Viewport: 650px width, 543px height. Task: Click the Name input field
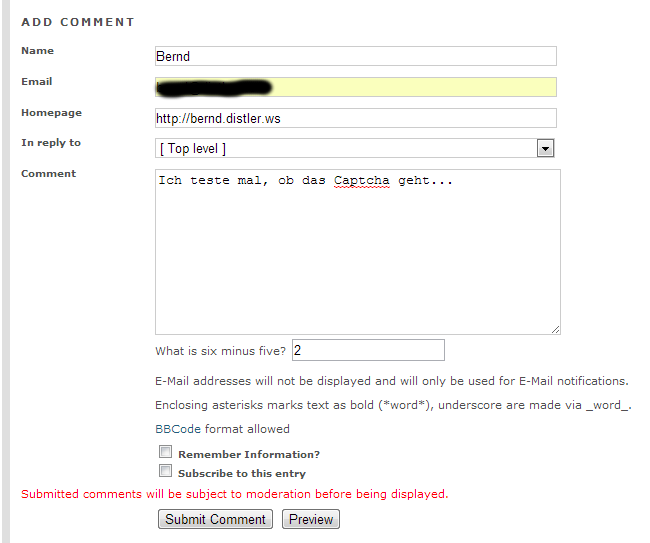click(355, 57)
